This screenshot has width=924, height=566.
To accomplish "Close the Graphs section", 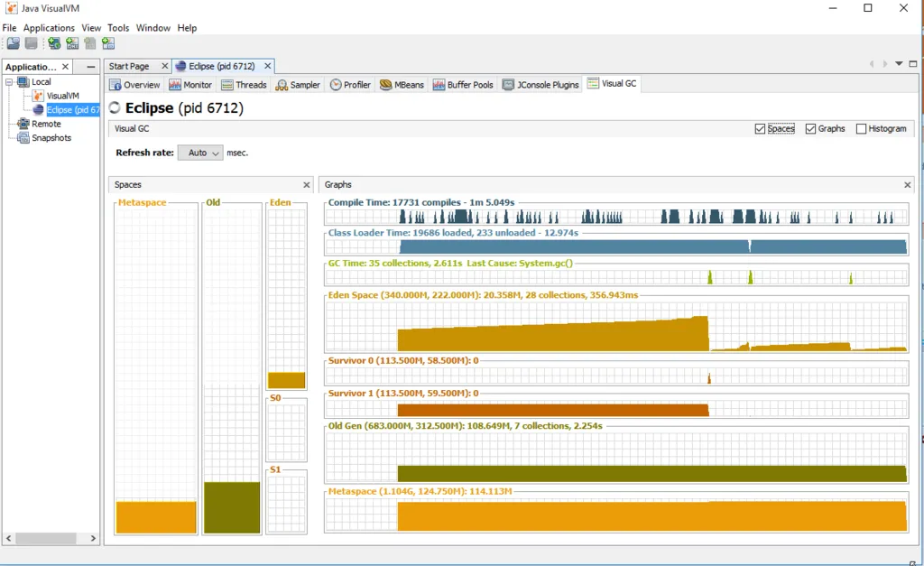I will (x=908, y=185).
